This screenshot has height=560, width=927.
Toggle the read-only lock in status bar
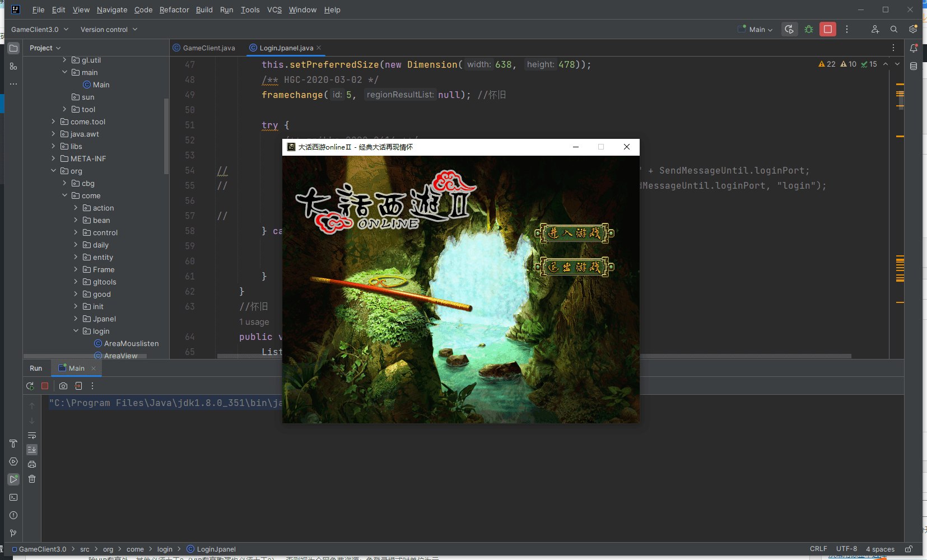(x=909, y=549)
